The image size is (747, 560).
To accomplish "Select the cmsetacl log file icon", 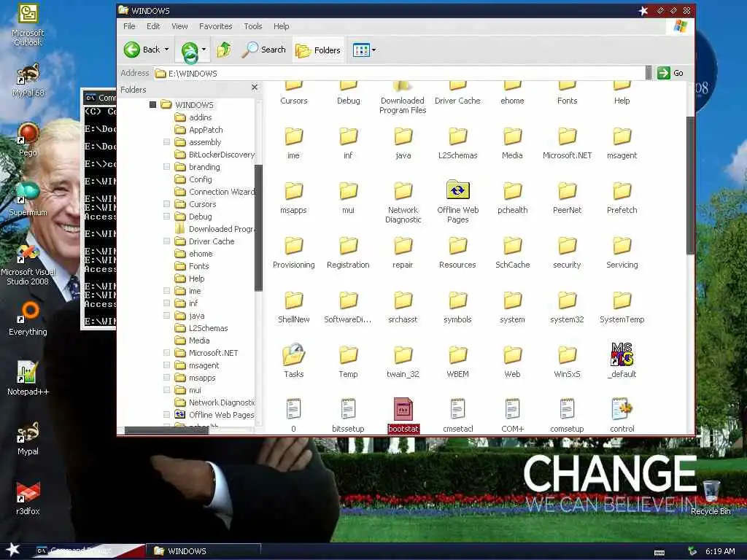I will tap(457, 408).
